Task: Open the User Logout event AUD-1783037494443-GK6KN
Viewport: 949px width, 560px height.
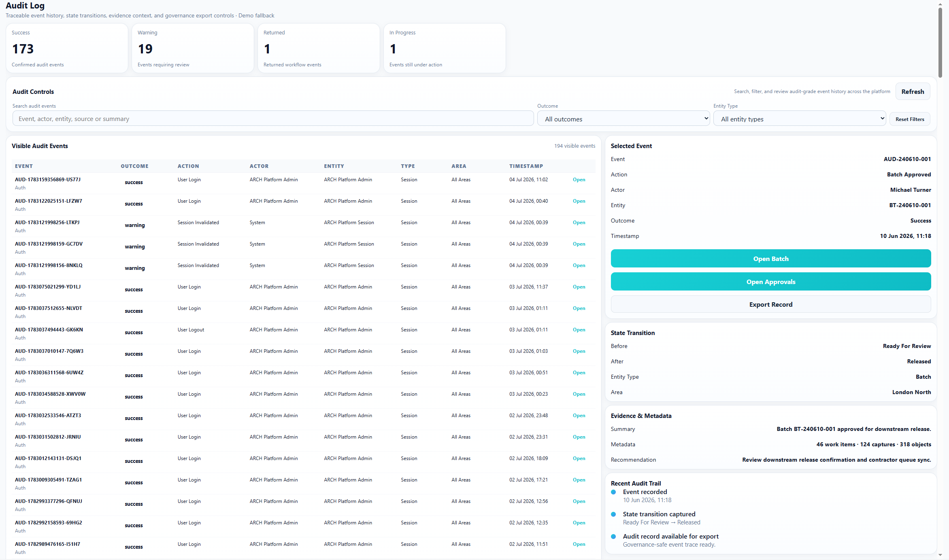Action: click(579, 330)
